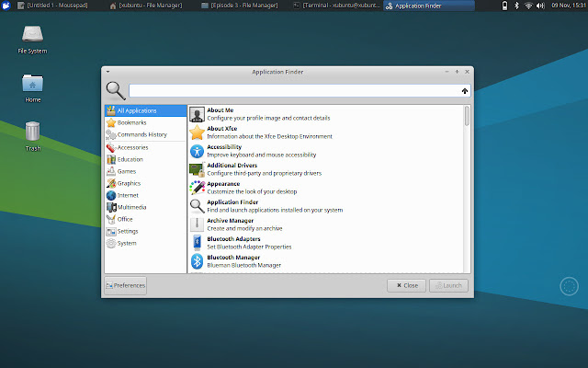The image size is (588, 368).
Task: Click the Close button
Action: pyautogui.click(x=406, y=285)
